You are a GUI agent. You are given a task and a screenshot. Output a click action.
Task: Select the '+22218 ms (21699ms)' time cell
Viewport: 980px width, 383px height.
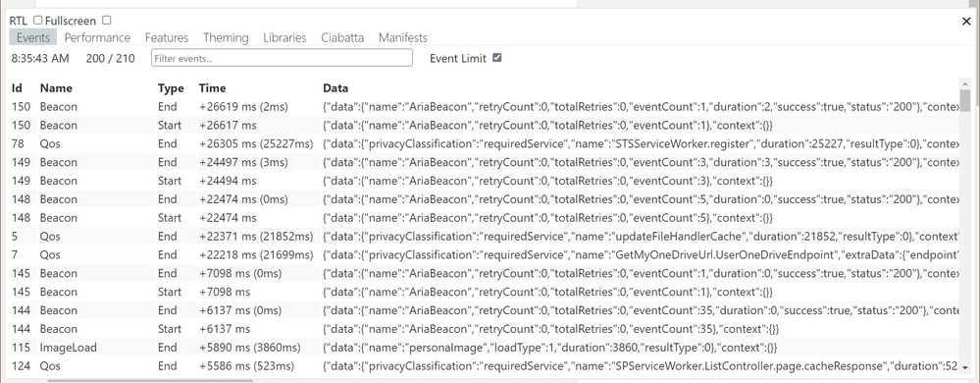coord(256,254)
